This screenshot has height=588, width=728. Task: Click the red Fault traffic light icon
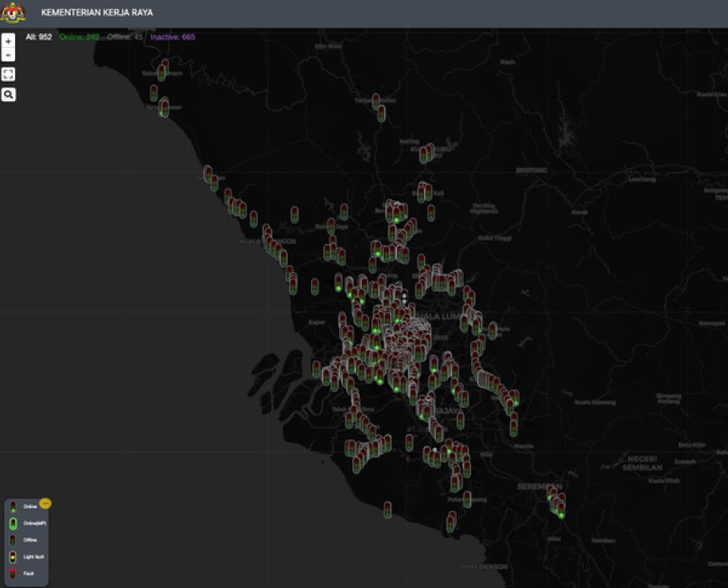(x=13, y=573)
